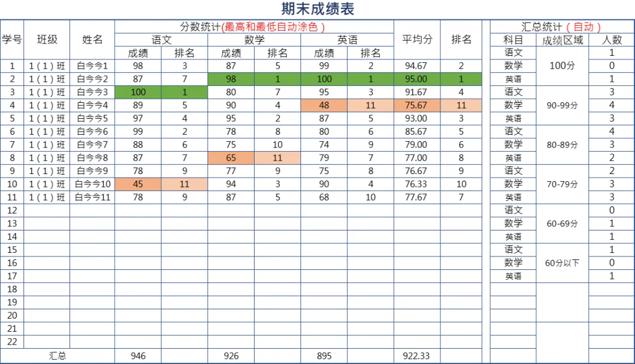This screenshot has height=364, width=635.
Task: Click the 期末成绩表 title
Action: (x=318, y=9)
